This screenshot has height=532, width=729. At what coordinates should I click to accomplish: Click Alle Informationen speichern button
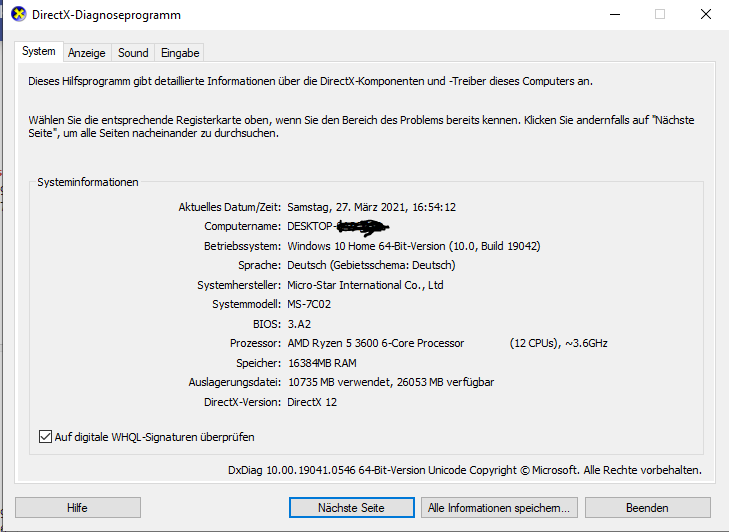[x=499, y=508]
